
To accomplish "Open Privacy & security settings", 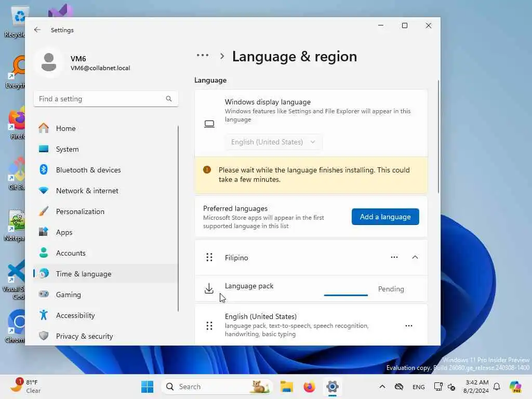I will tap(106, 336).
